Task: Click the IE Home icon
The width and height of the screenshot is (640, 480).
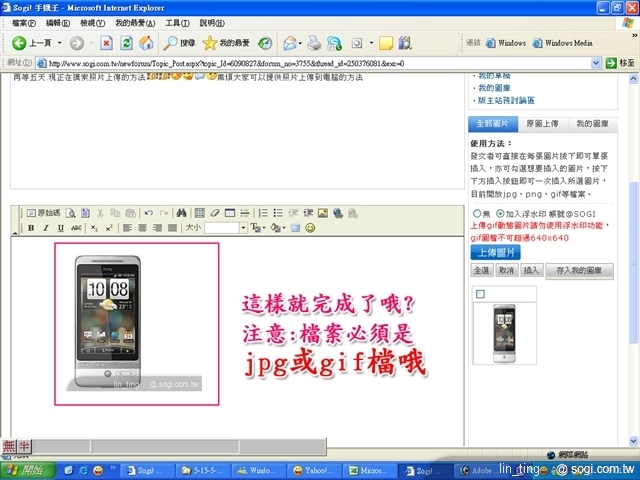Action: click(147, 43)
